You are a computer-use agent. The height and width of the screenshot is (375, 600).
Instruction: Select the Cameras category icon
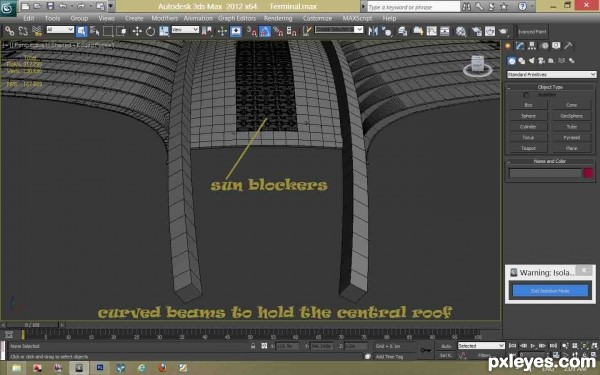point(541,60)
